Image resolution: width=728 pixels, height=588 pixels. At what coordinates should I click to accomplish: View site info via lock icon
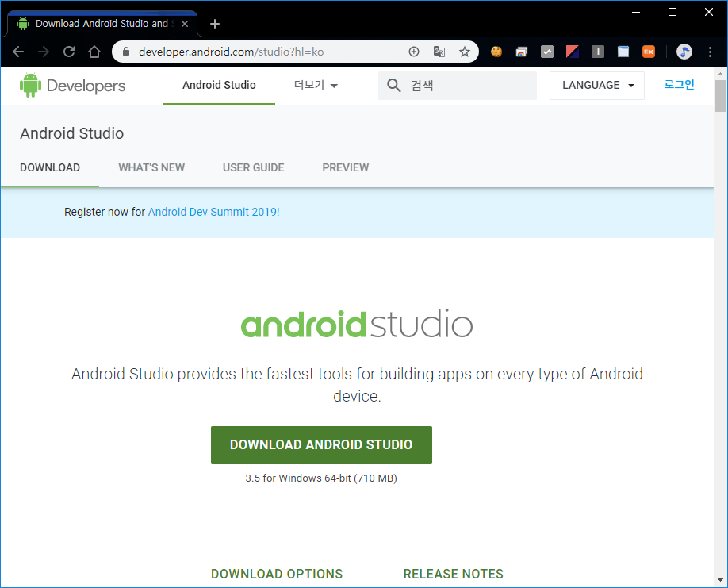pyautogui.click(x=126, y=52)
